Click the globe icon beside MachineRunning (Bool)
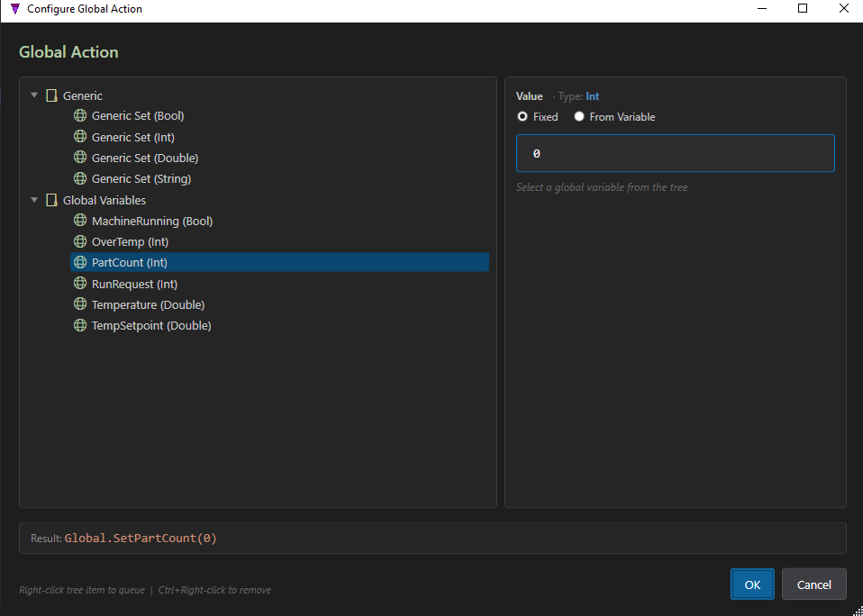863x616 pixels. click(80, 221)
